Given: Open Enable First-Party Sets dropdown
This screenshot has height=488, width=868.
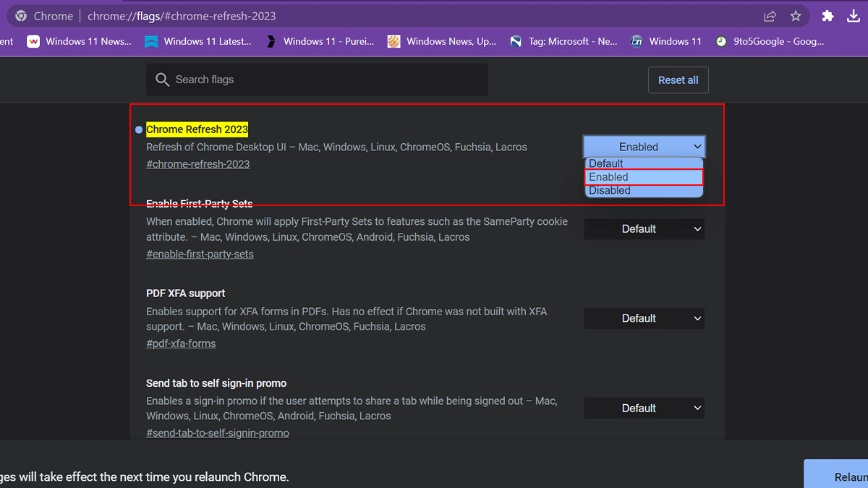Looking at the screenshot, I should tap(644, 229).
